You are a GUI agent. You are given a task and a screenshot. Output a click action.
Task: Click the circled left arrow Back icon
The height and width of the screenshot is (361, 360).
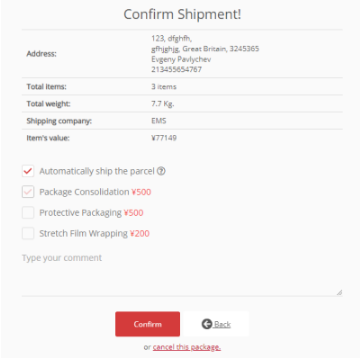tap(207, 324)
